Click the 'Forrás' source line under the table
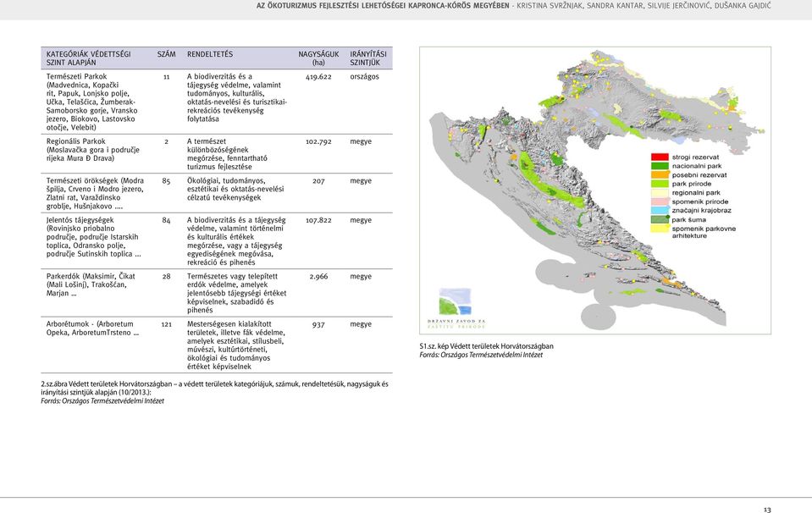812x513 pixels. (x=102, y=401)
